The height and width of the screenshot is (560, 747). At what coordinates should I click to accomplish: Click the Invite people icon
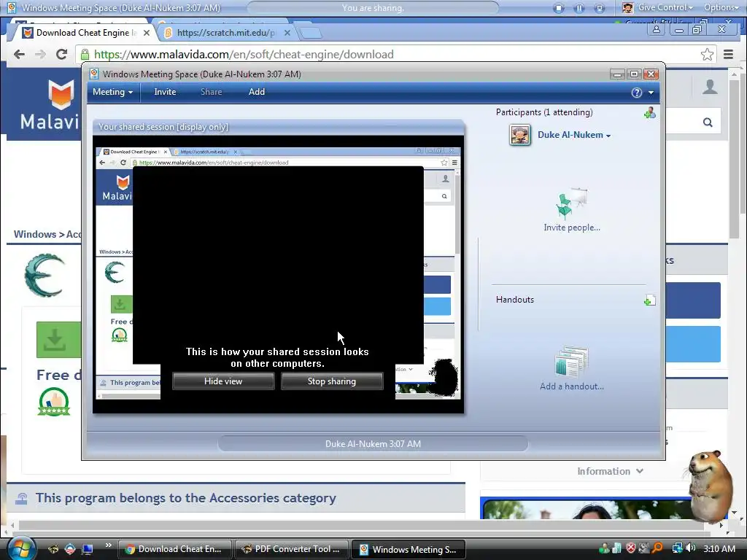click(572, 204)
